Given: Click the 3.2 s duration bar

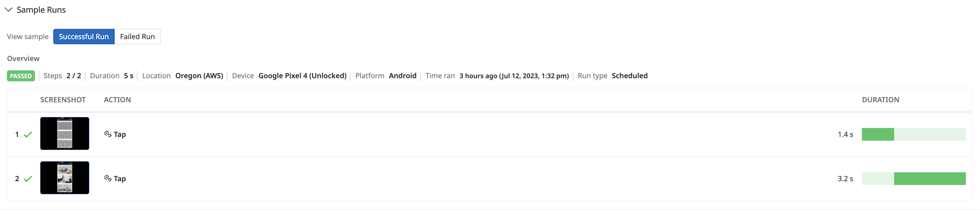Looking at the screenshot, I should pos(913,178).
